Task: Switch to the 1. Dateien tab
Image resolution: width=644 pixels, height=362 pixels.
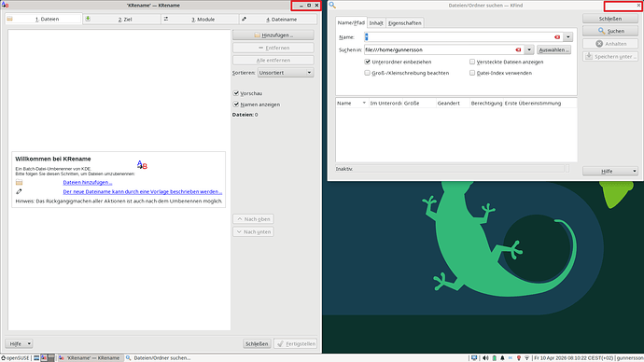Action: [x=44, y=19]
